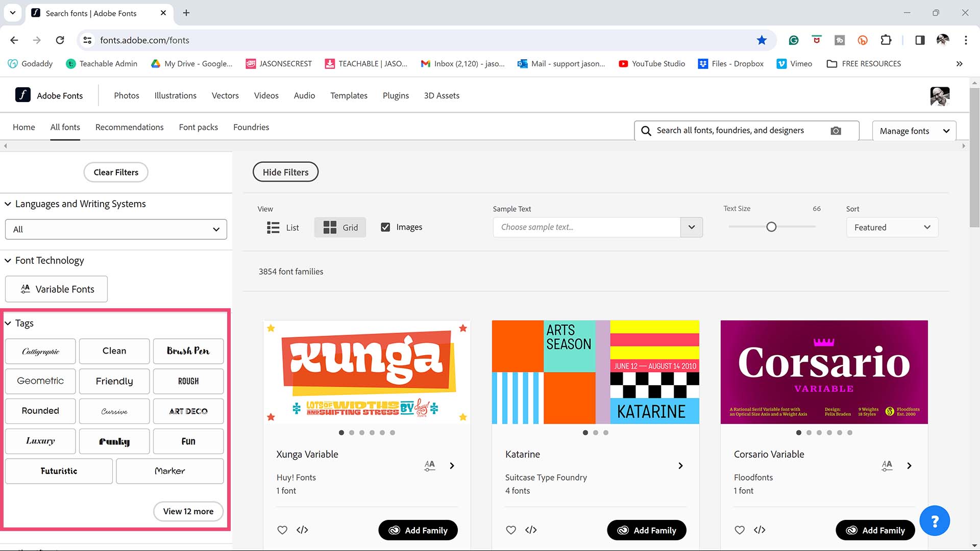
Task: Click variable font icon on Corsario Variable card
Action: pyautogui.click(x=887, y=465)
